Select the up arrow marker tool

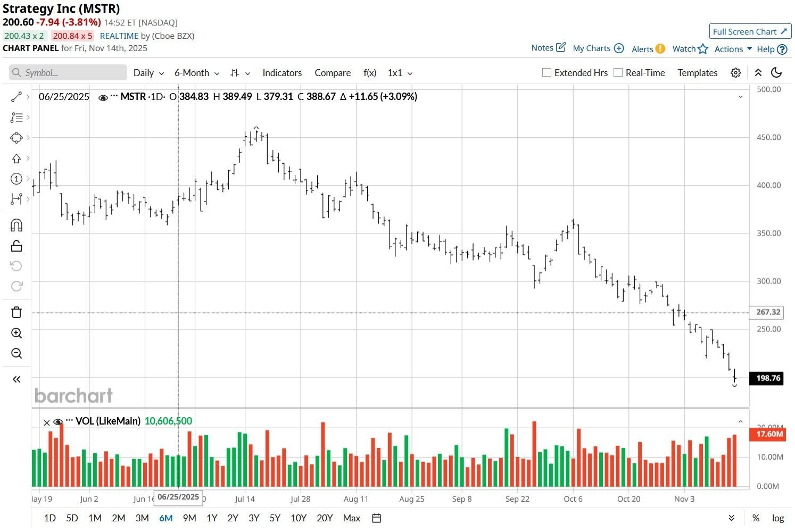16,159
